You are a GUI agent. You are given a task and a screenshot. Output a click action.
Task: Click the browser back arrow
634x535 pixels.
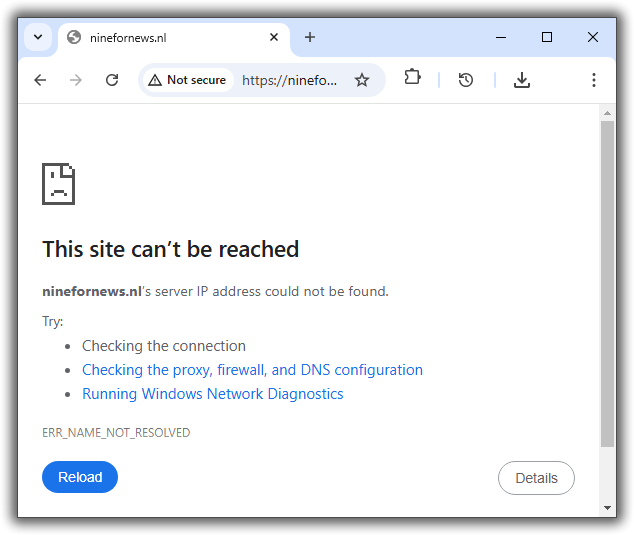click(40, 80)
